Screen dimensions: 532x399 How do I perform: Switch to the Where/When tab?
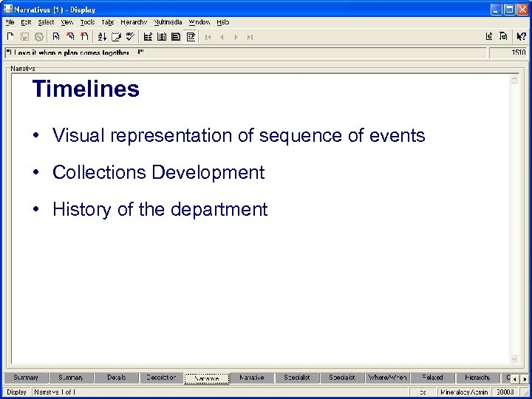(387, 378)
